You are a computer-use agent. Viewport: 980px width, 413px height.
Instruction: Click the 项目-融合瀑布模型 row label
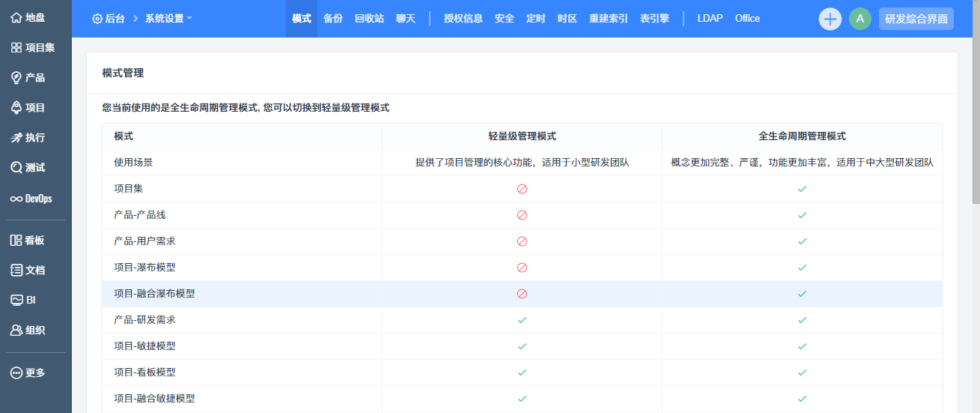[154, 293]
